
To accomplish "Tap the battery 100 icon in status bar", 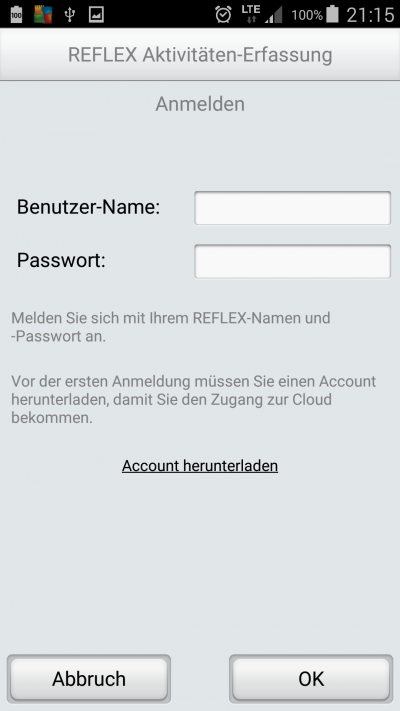I will tap(16, 15).
